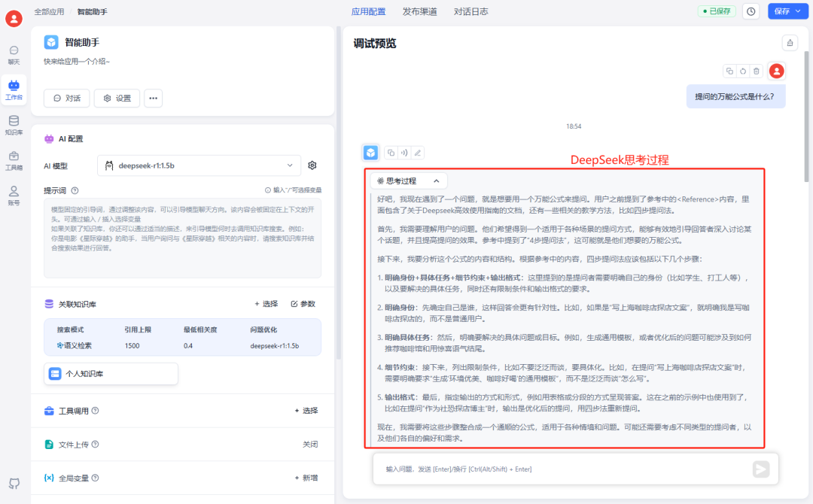Open the 工具箱 toolbox sidebar icon

14,160
